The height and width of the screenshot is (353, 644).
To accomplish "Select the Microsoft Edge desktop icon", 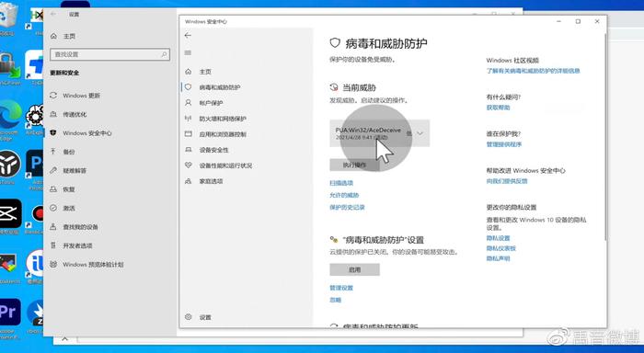I will [x=10, y=119].
